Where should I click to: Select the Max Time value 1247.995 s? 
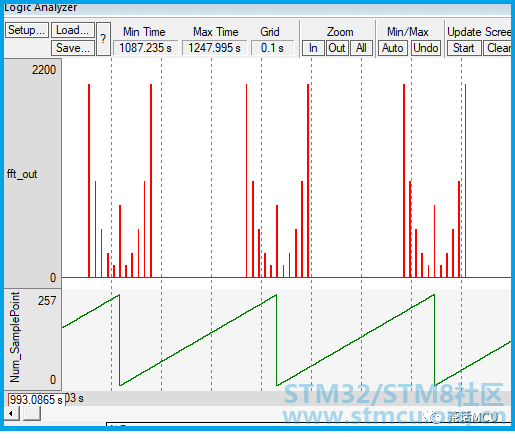point(214,48)
